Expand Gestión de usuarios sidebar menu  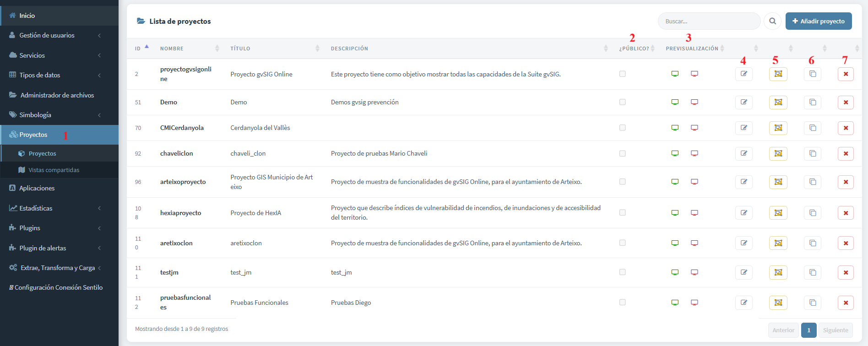pos(59,35)
